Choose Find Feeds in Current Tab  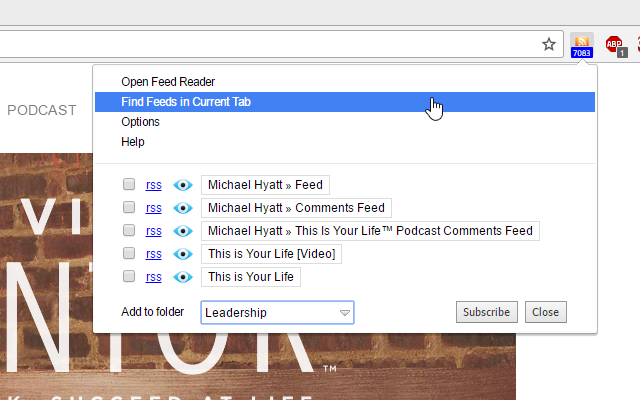185,102
